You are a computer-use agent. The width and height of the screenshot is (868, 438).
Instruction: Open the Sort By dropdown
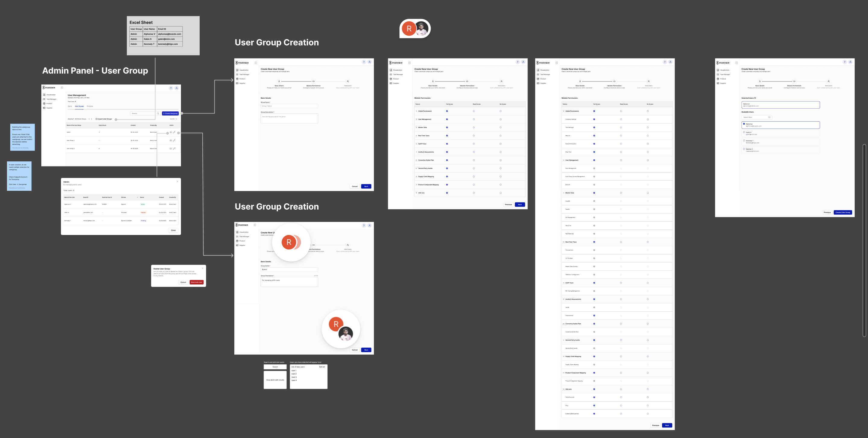click(x=173, y=119)
